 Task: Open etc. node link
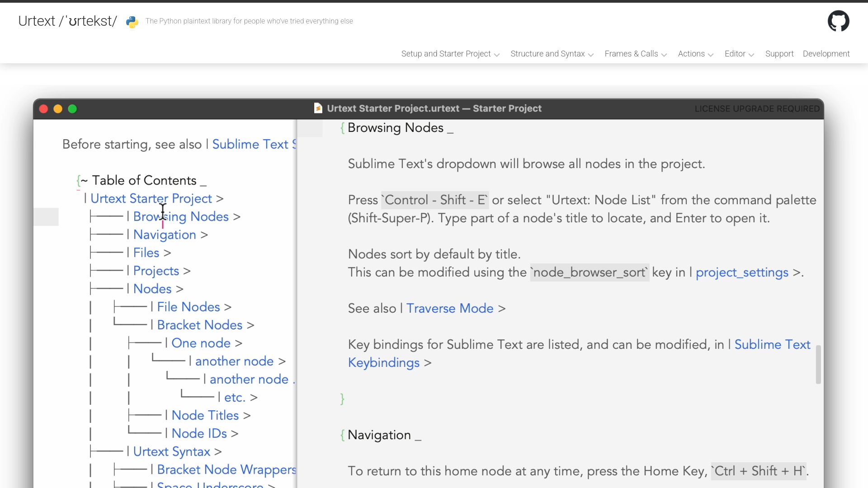tap(235, 397)
